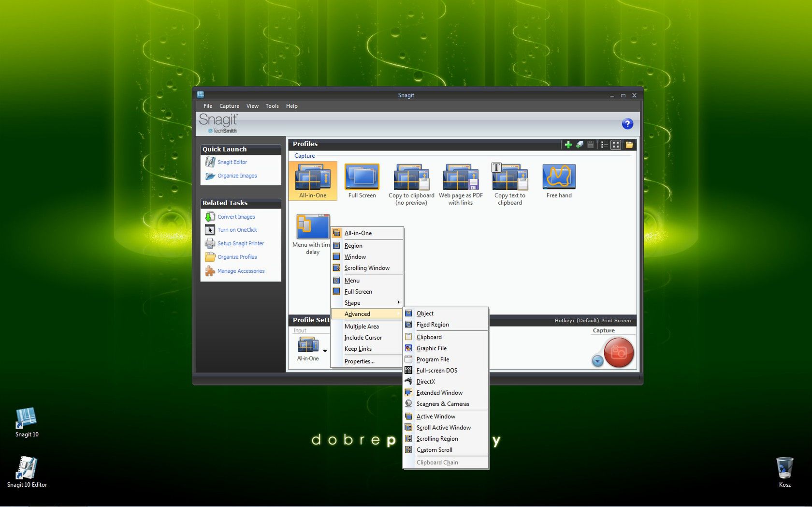Select Menu with time delay profile
Viewport: 812px width, 507px height.
click(312, 234)
